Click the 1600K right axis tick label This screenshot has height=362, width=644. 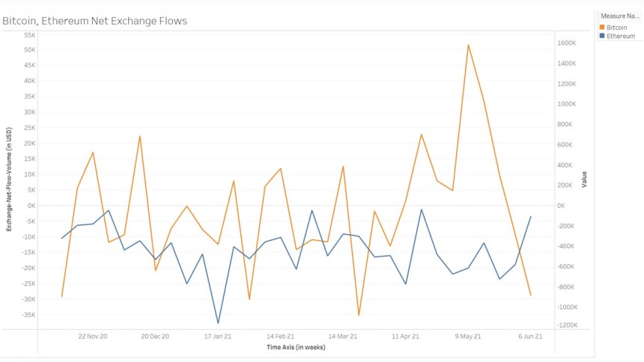click(566, 43)
